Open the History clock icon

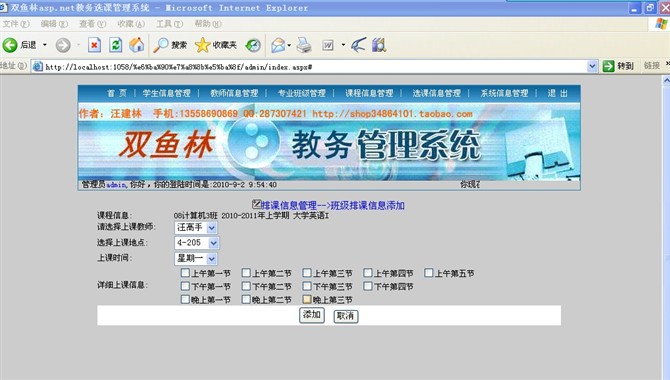click(253, 45)
